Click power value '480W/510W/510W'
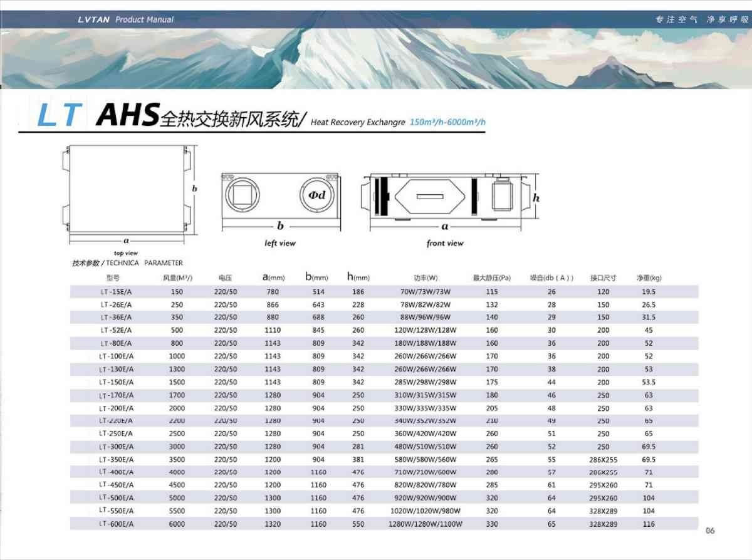Image resolution: width=752 pixels, height=560 pixels. [426, 447]
